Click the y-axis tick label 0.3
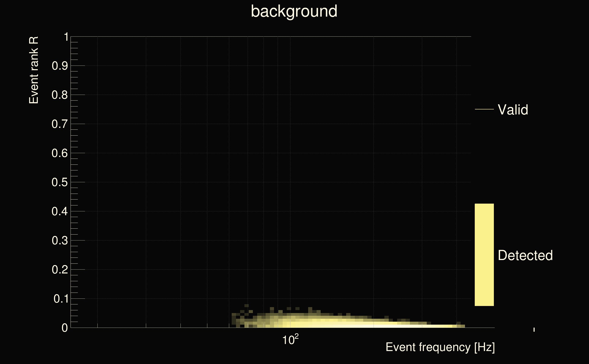This screenshot has height=364, width=589. click(60, 241)
